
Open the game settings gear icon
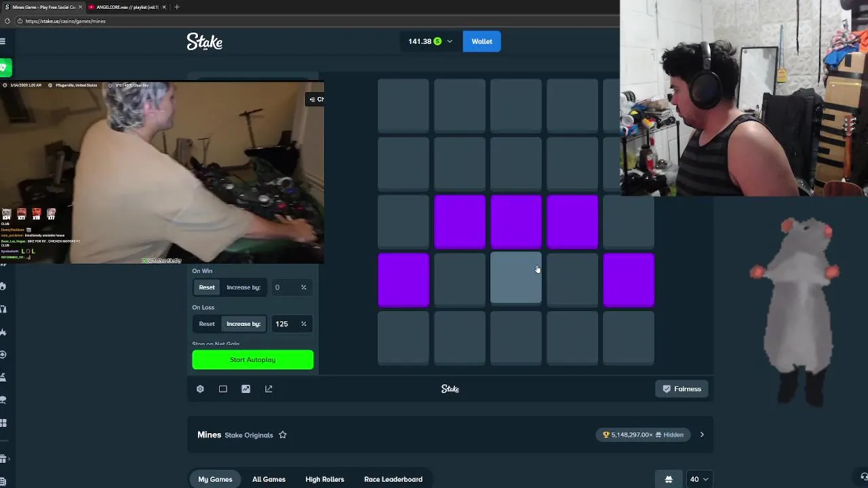[200, 389]
